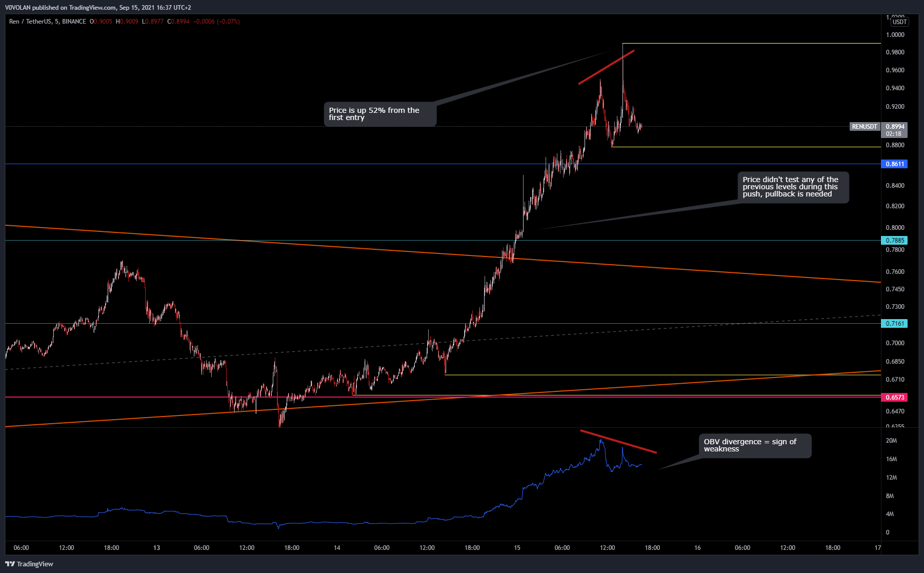The image size is (924, 573).
Task: Click the teal 0.7161 price label
Action: [894, 324]
